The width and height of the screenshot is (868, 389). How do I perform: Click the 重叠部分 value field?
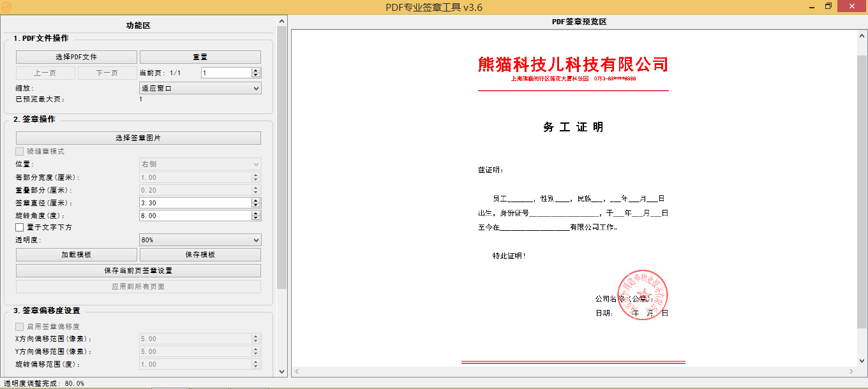(195, 190)
